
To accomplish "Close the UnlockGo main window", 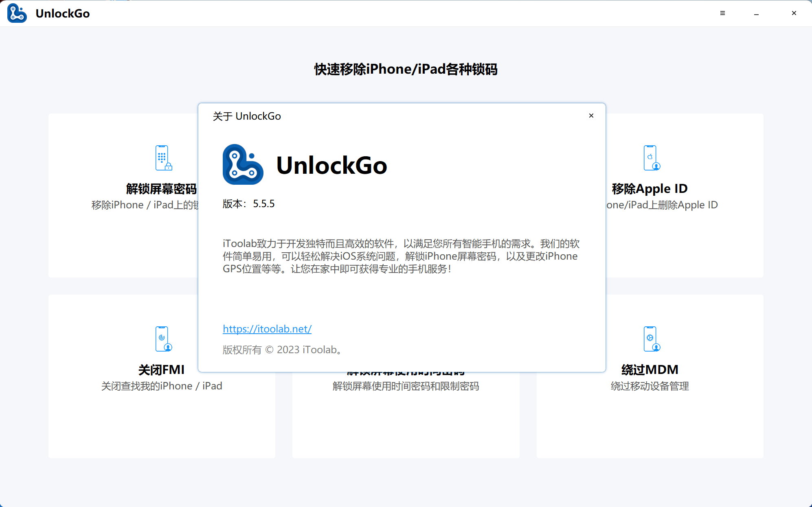I will click(794, 13).
